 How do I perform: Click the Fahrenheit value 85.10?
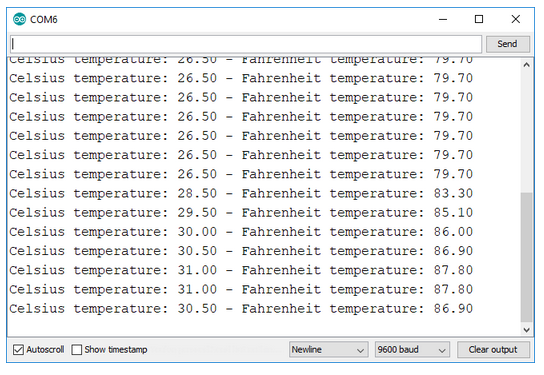pyautogui.click(x=453, y=212)
